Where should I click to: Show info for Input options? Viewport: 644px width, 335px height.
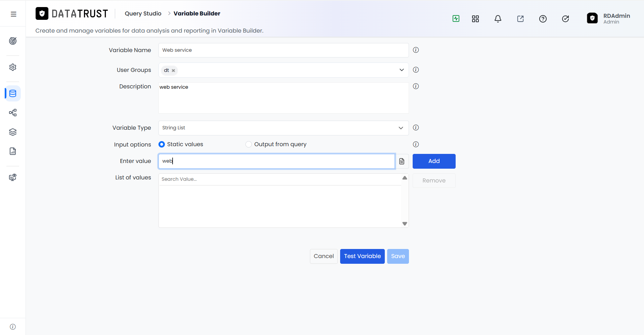point(416,144)
